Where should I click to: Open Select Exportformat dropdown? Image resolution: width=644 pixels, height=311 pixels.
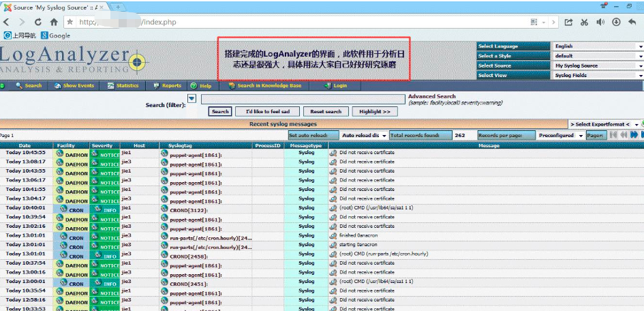[604, 124]
